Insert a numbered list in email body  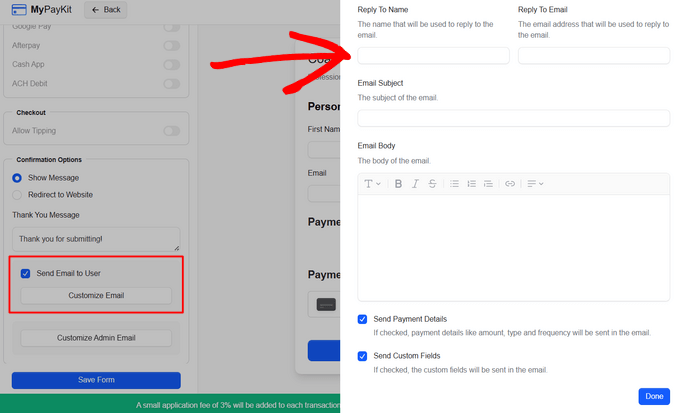click(x=471, y=184)
